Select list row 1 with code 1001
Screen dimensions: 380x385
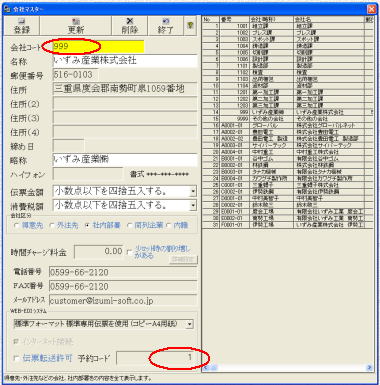coord(287,26)
